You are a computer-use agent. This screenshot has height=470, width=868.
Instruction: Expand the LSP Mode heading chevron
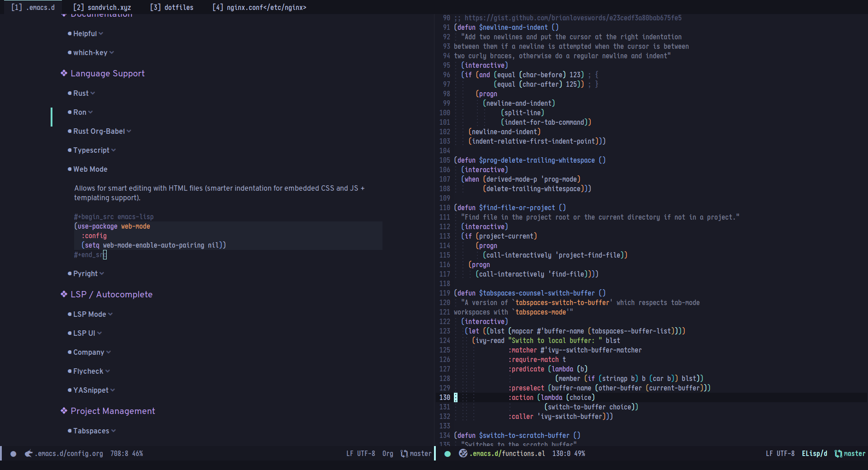[x=110, y=315]
